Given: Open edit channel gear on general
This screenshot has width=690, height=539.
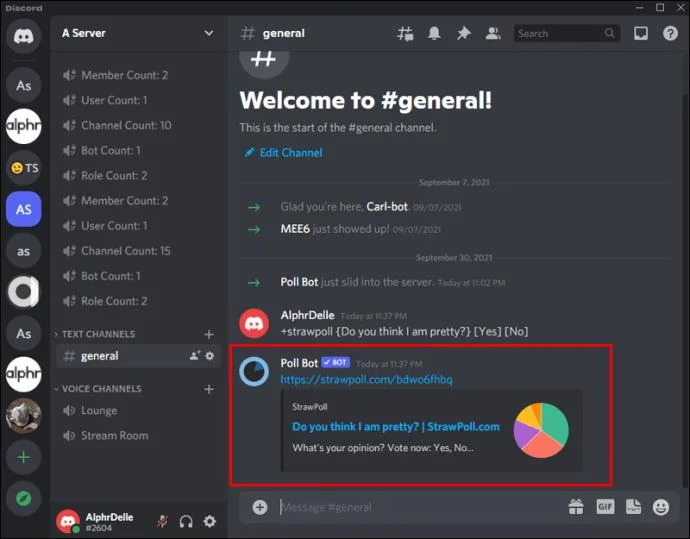Looking at the screenshot, I should (x=210, y=356).
